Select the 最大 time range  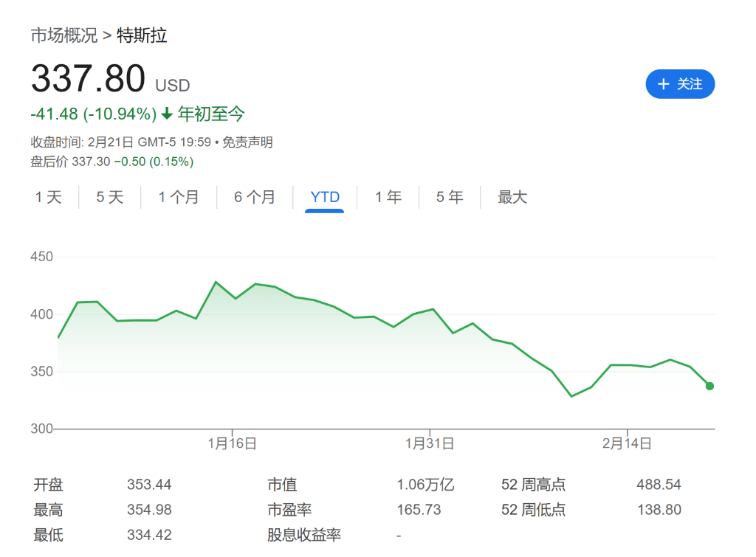pos(512,197)
